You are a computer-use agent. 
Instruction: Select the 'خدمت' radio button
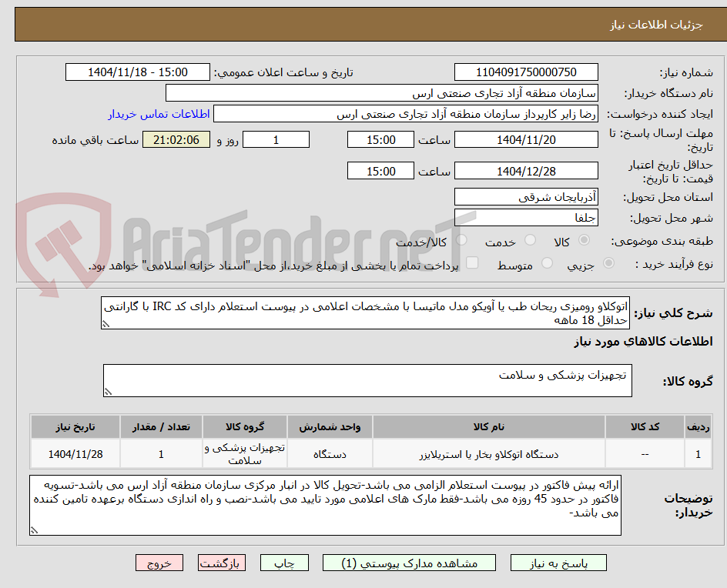(x=530, y=240)
